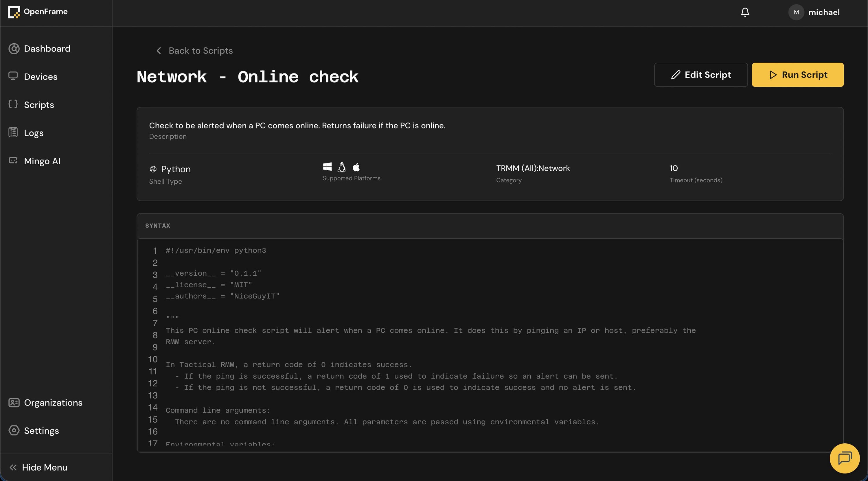This screenshot has width=868, height=481.
Task: Click the Logs list icon
Action: click(x=13, y=132)
